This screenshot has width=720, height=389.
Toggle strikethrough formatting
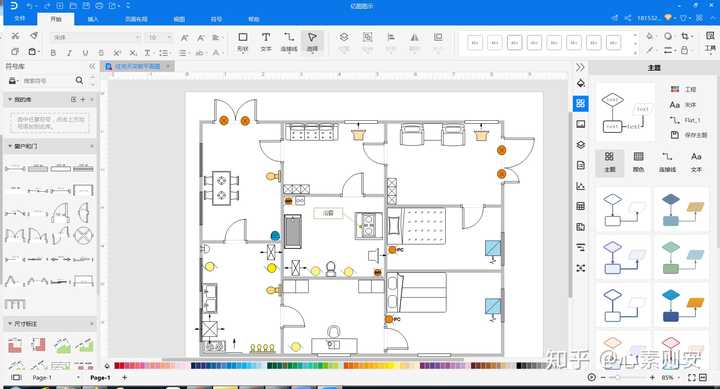(x=101, y=53)
